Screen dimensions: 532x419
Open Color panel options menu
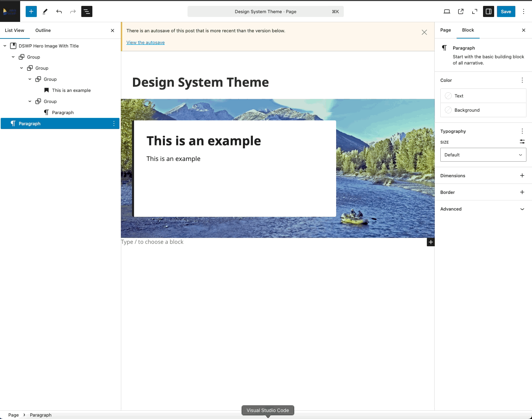tap(522, 80)
